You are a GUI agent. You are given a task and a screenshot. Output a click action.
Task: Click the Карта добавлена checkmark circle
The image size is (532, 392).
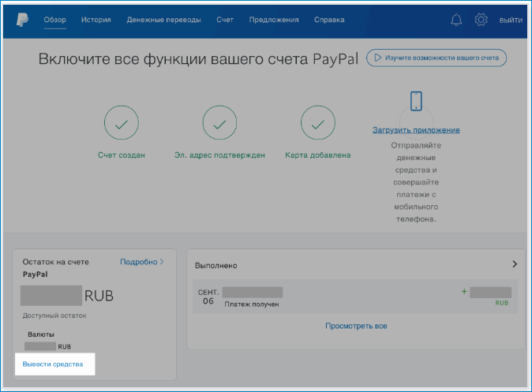pyautogui.click(x=318, y=122)
